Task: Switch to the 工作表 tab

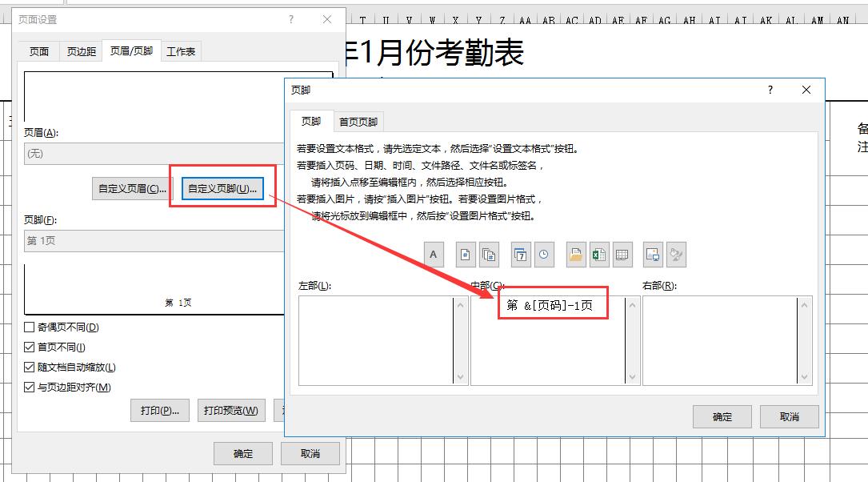Action: (179, 50)
